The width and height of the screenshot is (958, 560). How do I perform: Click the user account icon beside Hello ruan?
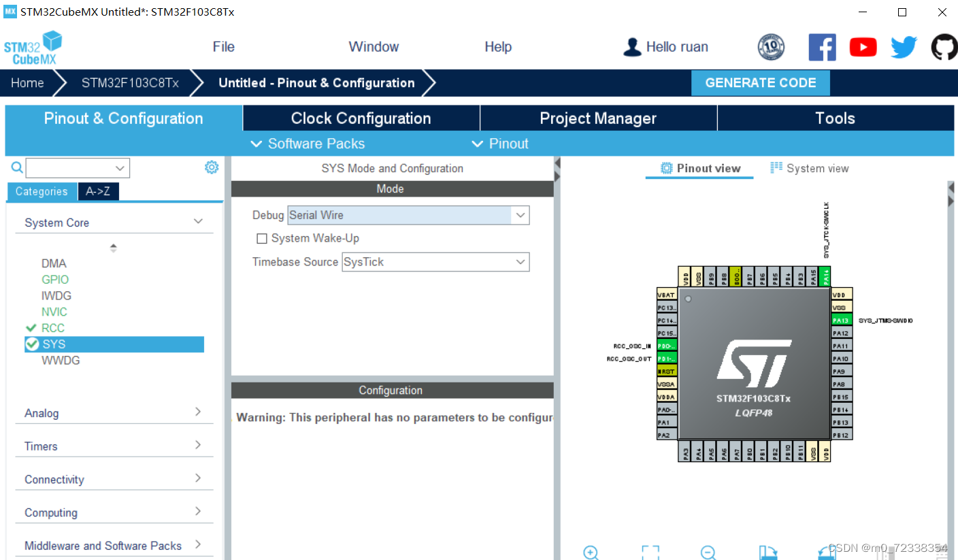pyautogui.click(x=632, y=47)
